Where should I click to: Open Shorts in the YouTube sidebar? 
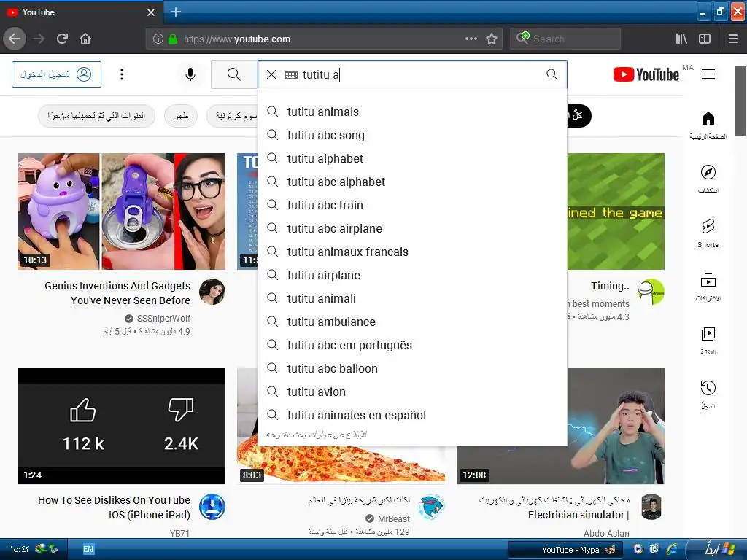[x=708, y=233]
